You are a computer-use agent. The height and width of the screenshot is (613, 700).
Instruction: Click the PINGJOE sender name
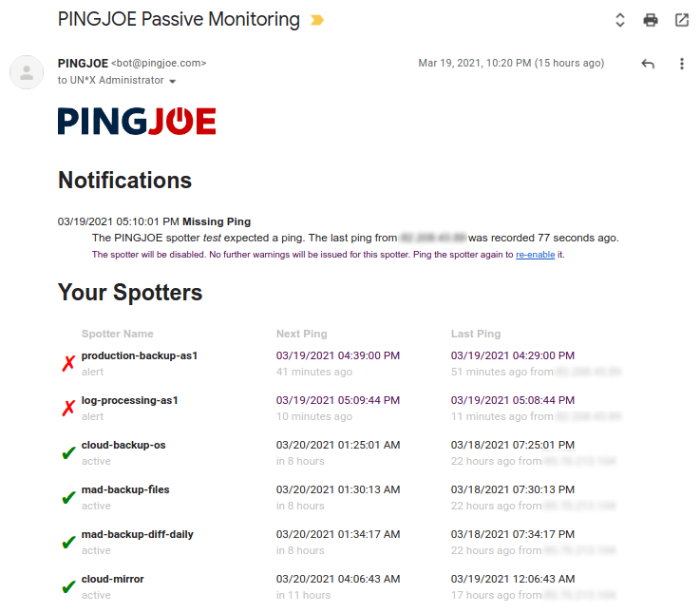click(83, 63)
